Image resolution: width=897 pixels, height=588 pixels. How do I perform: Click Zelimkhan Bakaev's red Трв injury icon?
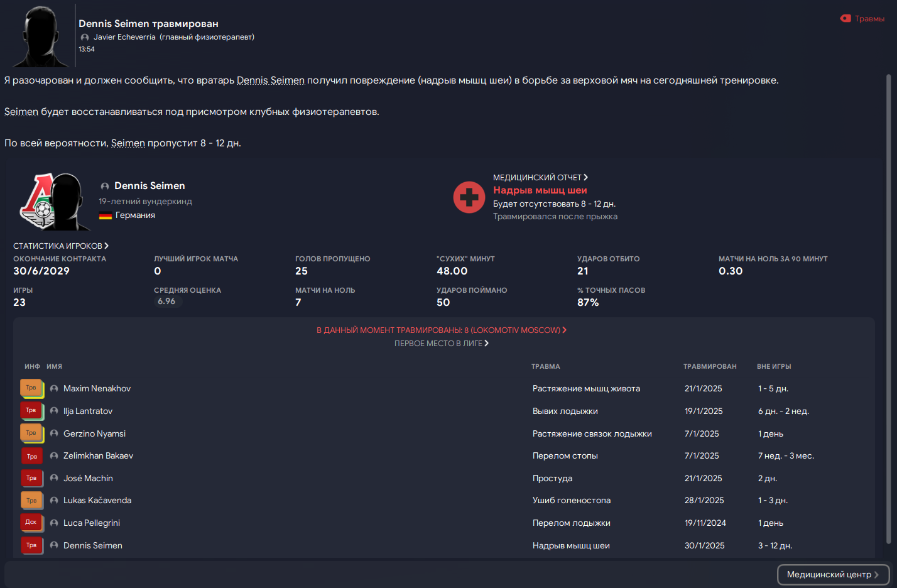[x=31, y=456]
